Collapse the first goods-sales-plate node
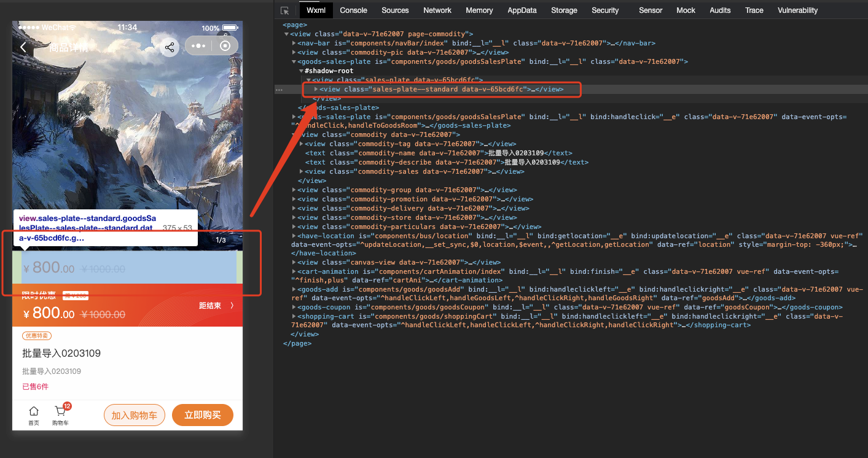Viewport: 868px width, 458px height. (x=294, y=62)
